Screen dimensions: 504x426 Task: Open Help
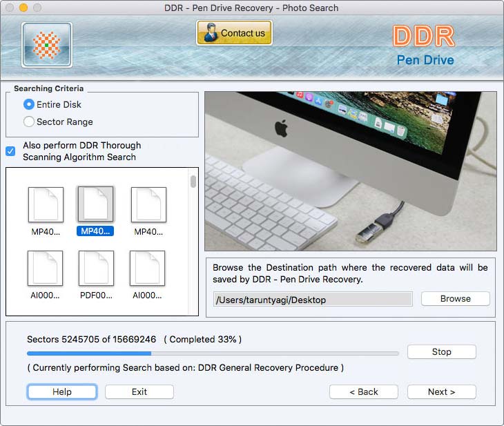pyautogui.click(x=62, y=392)
